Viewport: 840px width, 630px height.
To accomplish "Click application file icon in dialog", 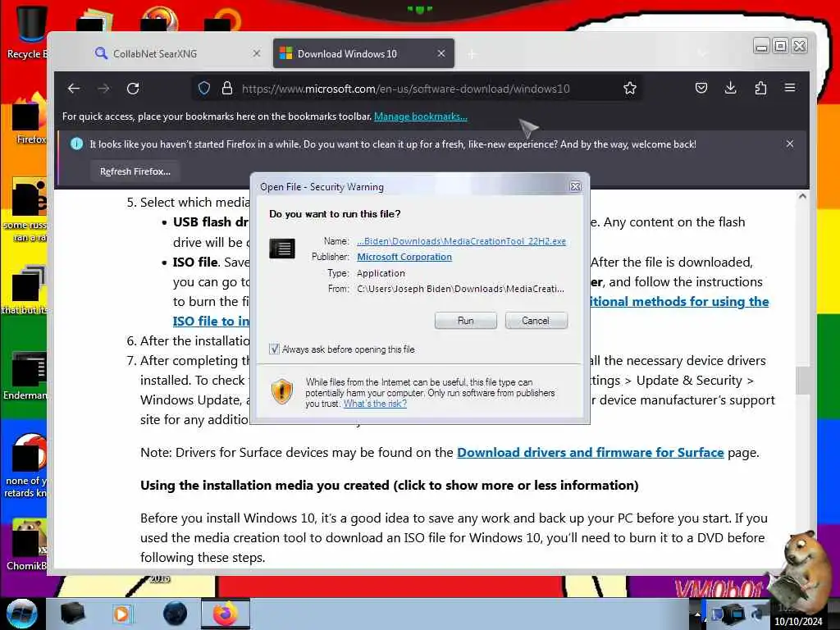I will [x=282, y=249].
